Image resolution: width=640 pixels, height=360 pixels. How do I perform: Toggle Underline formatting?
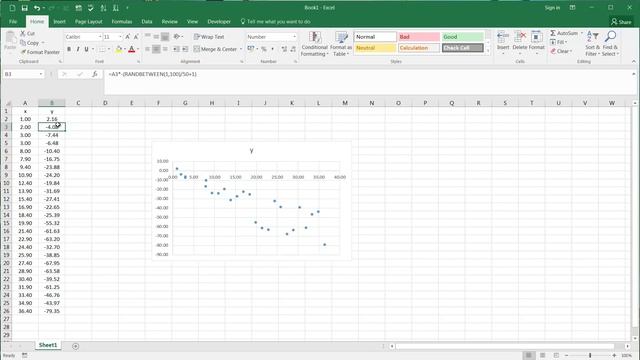(86, 49)
